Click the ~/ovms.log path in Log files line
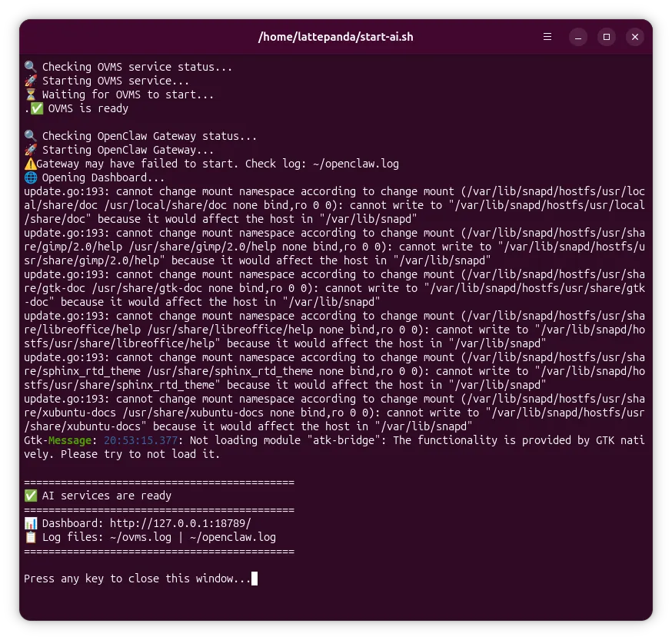Viewport: 672px width, 640px height. click(x=141, y=537)
